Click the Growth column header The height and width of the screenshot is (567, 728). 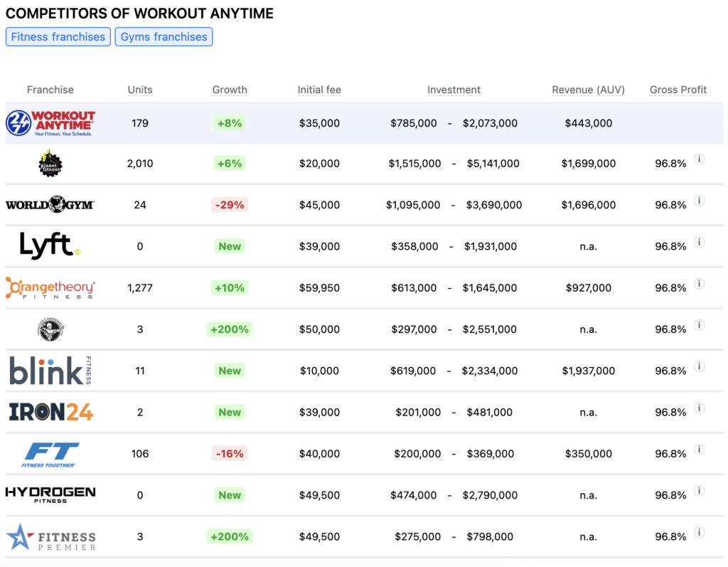(230, 90)
